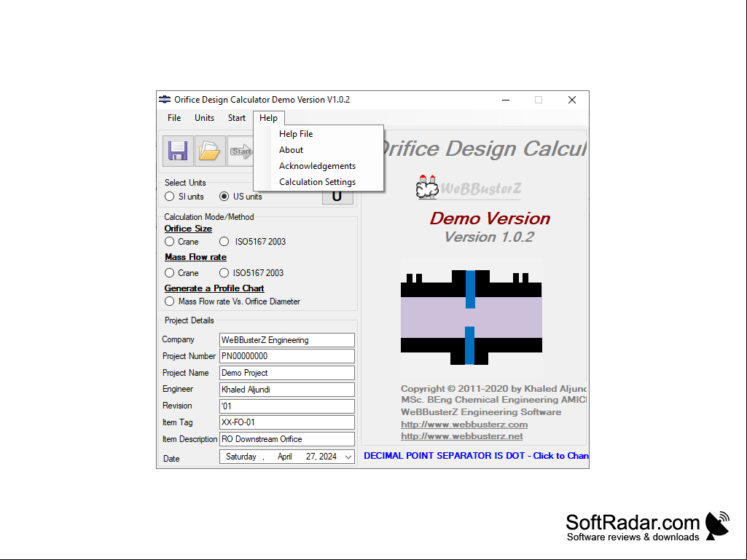Visit the webbusterz.net link
This screenshot has width=747, height=560.
click(461, 436)
